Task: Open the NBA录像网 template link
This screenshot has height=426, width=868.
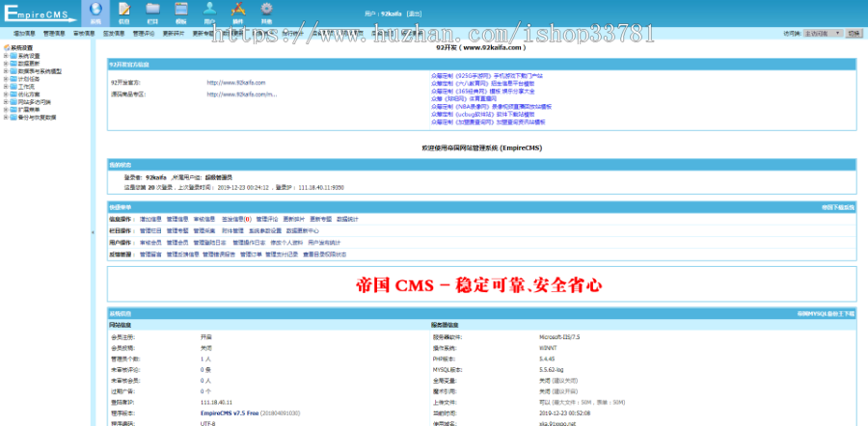Action: pos(491,107)
